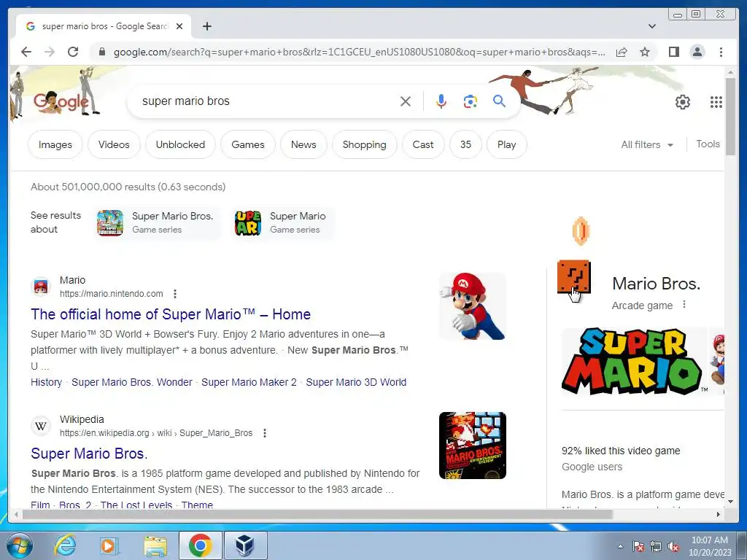Launch Internet Explorer from the taskbar
Image resolution: width=747 pixels, height=560 pixels.
65,545
